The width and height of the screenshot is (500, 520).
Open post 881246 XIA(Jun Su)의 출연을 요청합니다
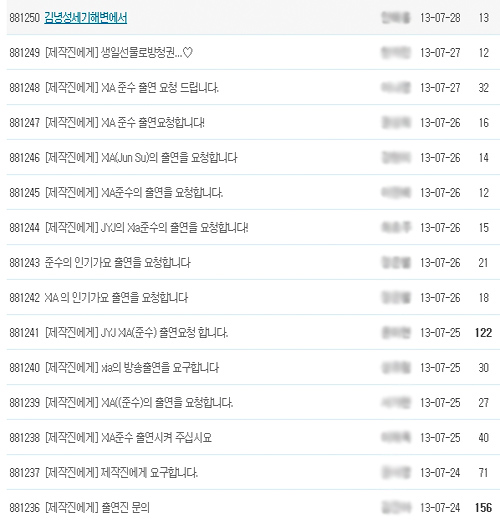[141, 158]
